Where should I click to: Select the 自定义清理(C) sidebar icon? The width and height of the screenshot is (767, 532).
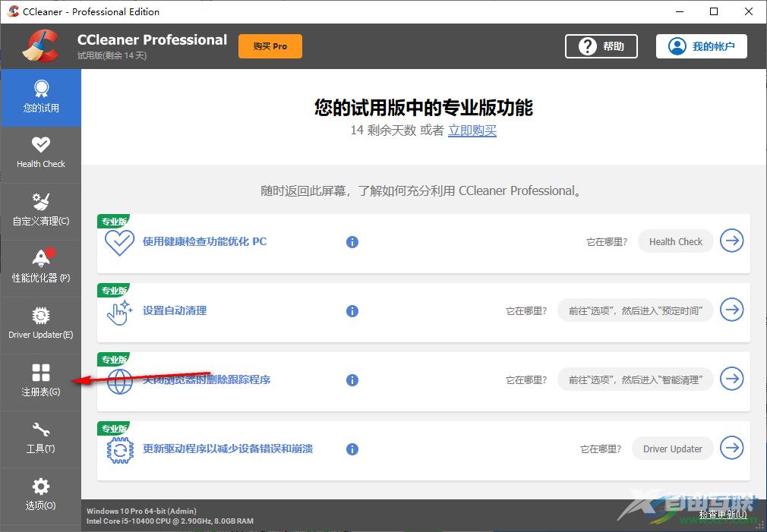(x=41, y=210)
